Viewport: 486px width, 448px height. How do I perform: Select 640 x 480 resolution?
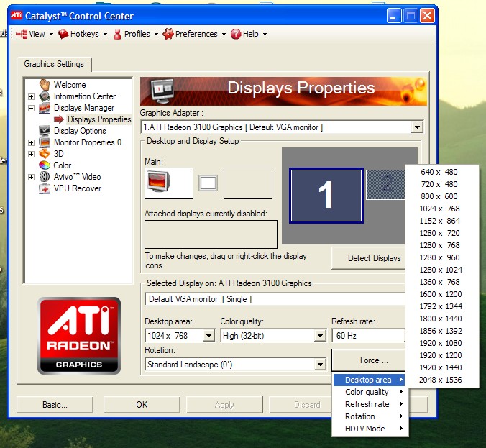coord(441,172)
